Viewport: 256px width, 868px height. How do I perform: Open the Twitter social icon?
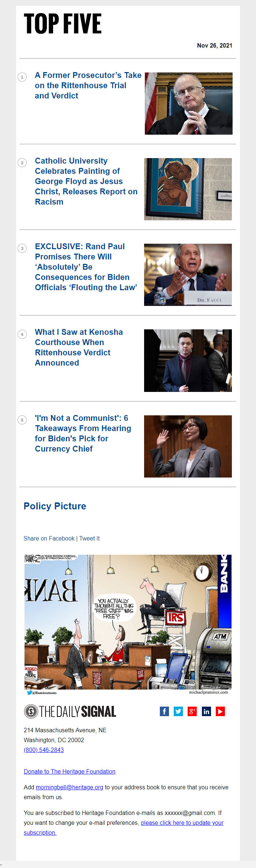(x=178, y=711)
